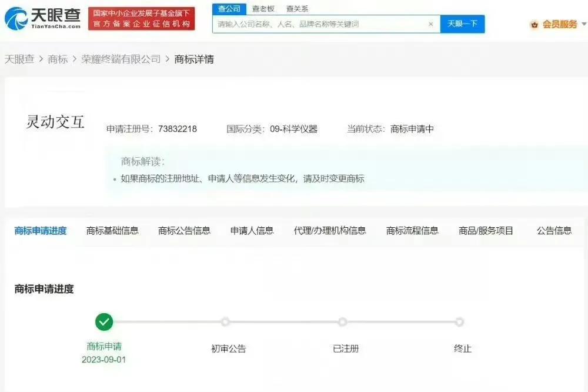Expand the 会员服务 dropdown arrow
Screen dimensions: 588x392
583,24
